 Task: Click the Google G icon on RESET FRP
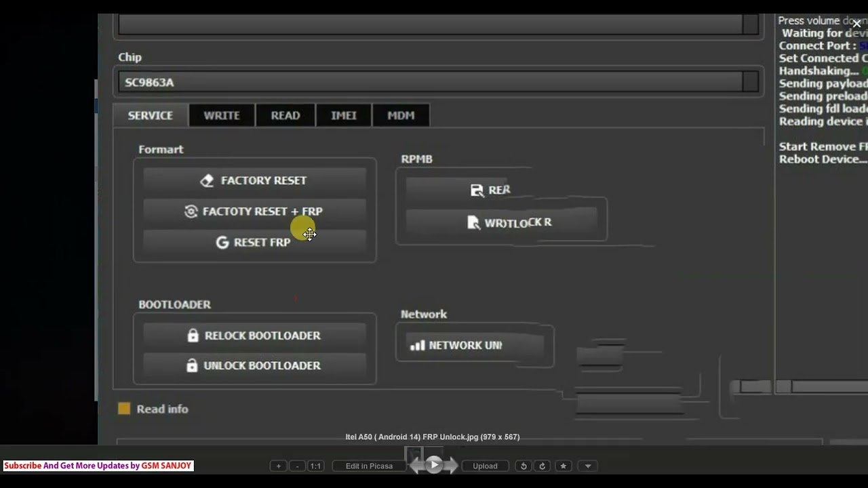coord(222,242)
